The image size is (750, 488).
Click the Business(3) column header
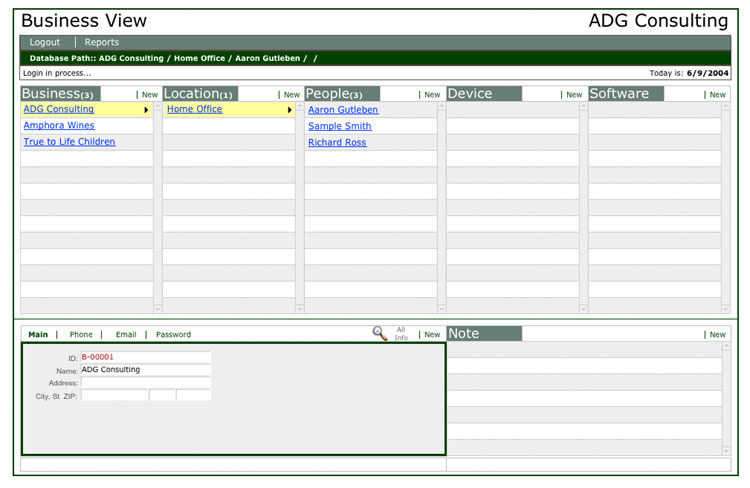coord(60,94)
